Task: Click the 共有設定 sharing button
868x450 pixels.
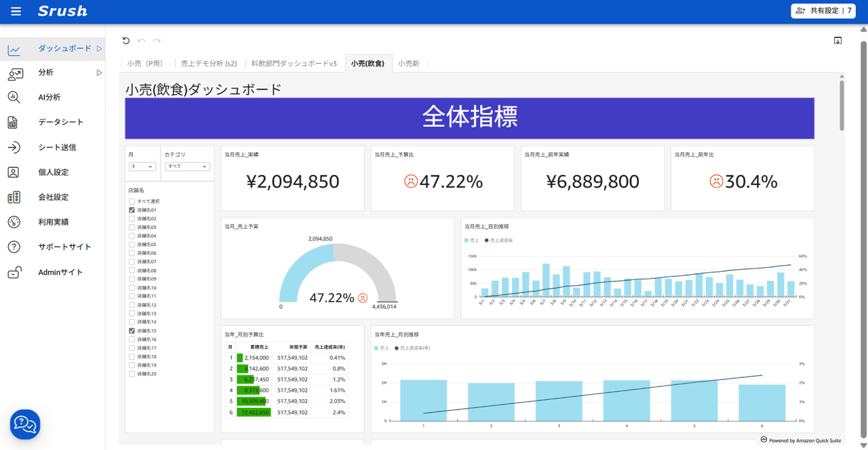Action: [x=823, y=11]
